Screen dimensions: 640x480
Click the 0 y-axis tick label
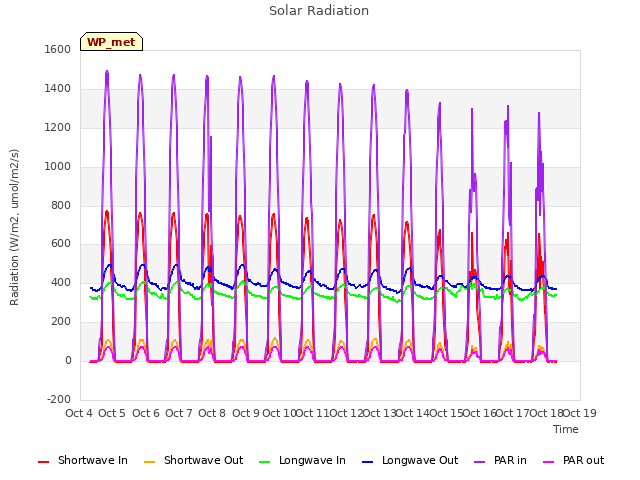[x=68, y=361]
